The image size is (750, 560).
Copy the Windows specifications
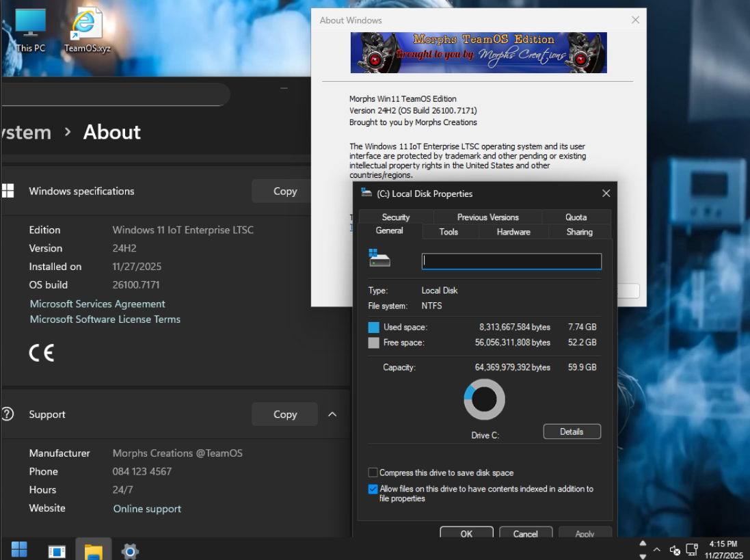(284, 191)
